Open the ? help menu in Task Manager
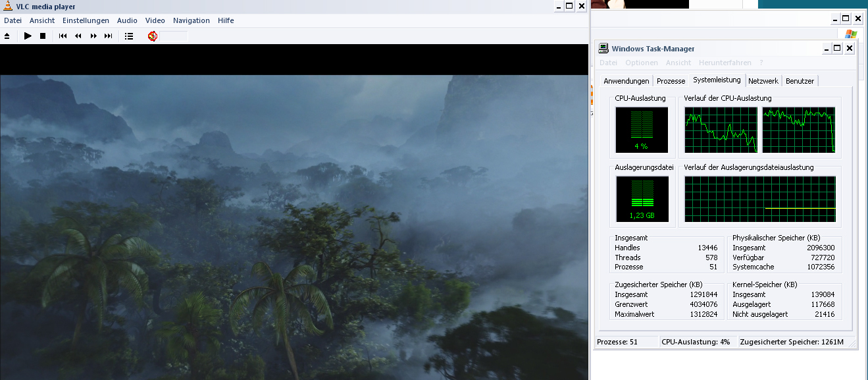 [761, 63]
